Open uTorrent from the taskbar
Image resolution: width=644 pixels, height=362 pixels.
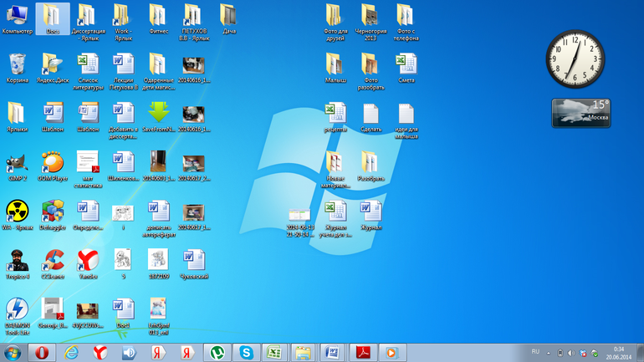[217, 352]
